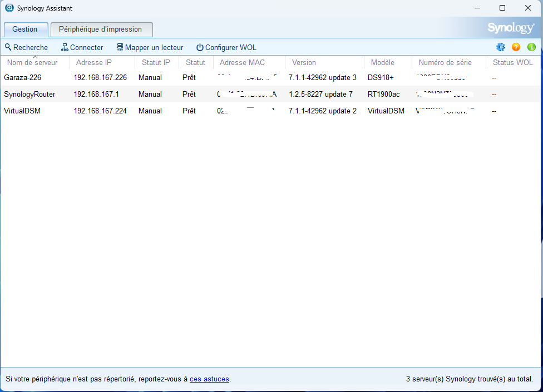Maximize the Synology Assistant window
This screenshot has width=543, height=392.
pyautogui.click(x=502, y=8)
